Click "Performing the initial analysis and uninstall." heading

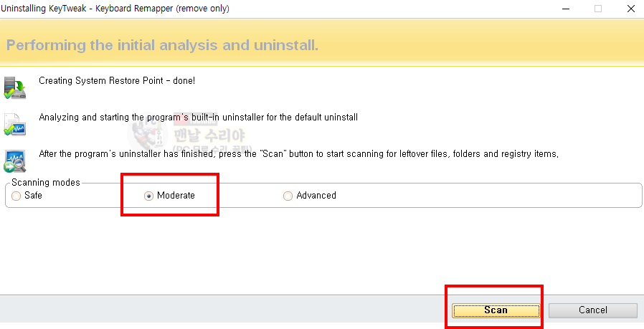tap(162, 45)
